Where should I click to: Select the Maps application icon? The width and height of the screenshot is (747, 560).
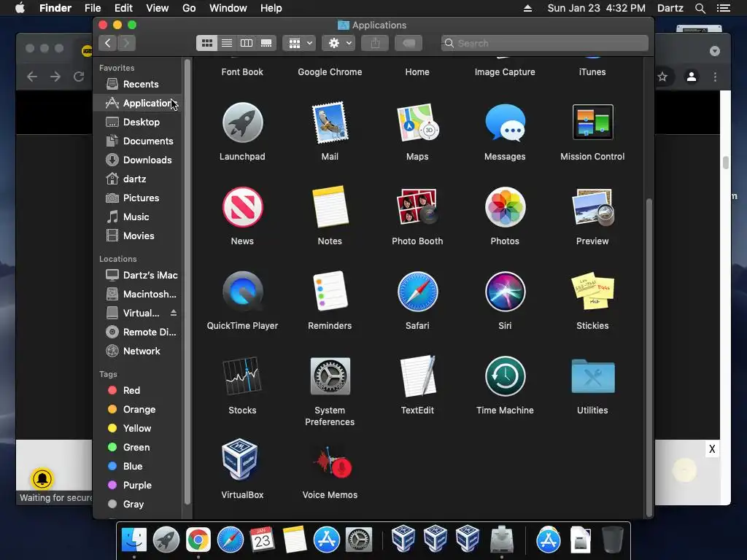pos(417,122)
